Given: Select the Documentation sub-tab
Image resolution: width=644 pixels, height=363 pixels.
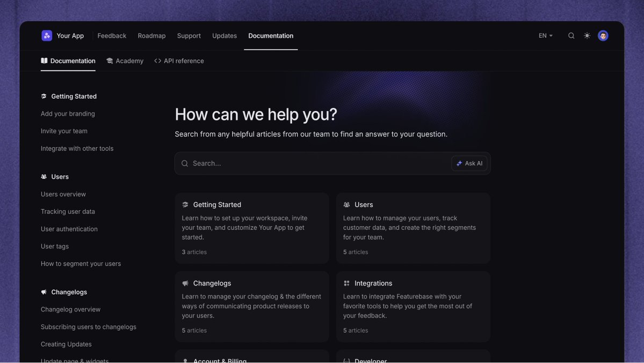Looking at the screenshot, I should click(68, 61).
